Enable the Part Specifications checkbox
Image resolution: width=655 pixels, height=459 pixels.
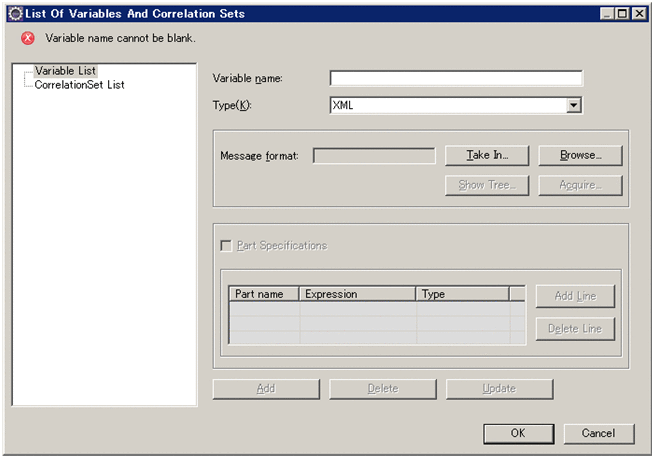point(226,246)
